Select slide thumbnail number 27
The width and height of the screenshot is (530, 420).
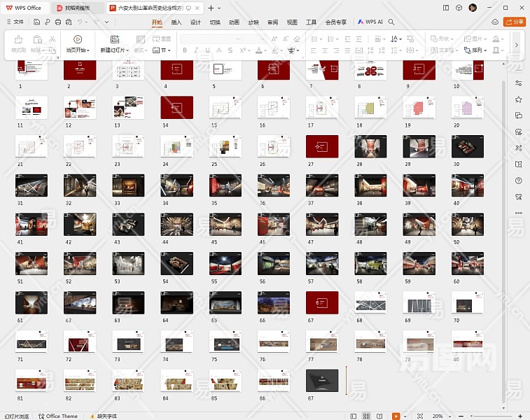[322, 147]
